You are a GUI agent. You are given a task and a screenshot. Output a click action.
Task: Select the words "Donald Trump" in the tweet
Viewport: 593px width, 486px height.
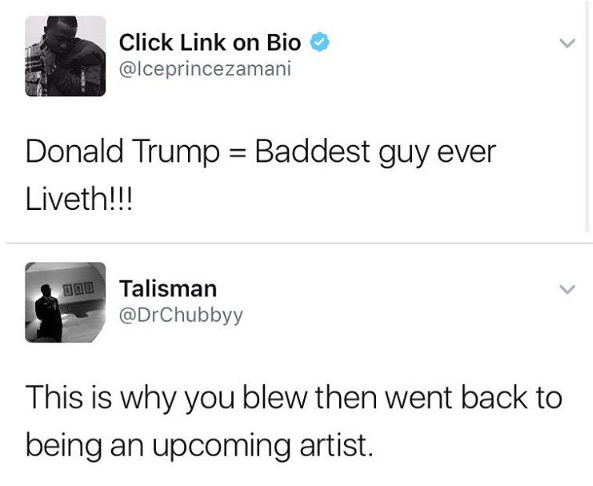pyautogui.click(x=123, y=152)
